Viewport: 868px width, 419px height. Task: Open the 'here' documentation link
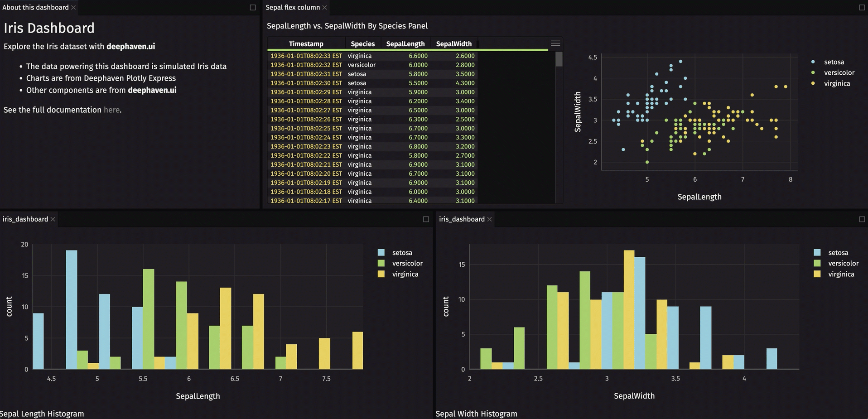click(x=111, y=110)
